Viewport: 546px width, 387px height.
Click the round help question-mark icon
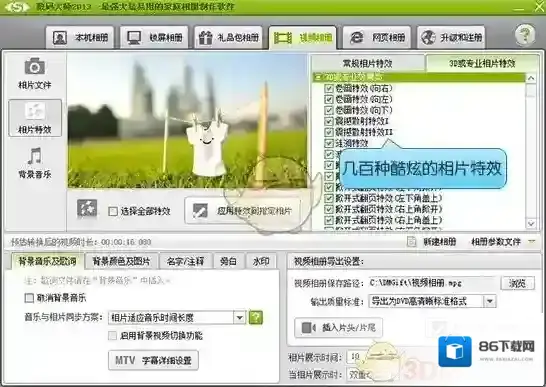tap(525, 34)
